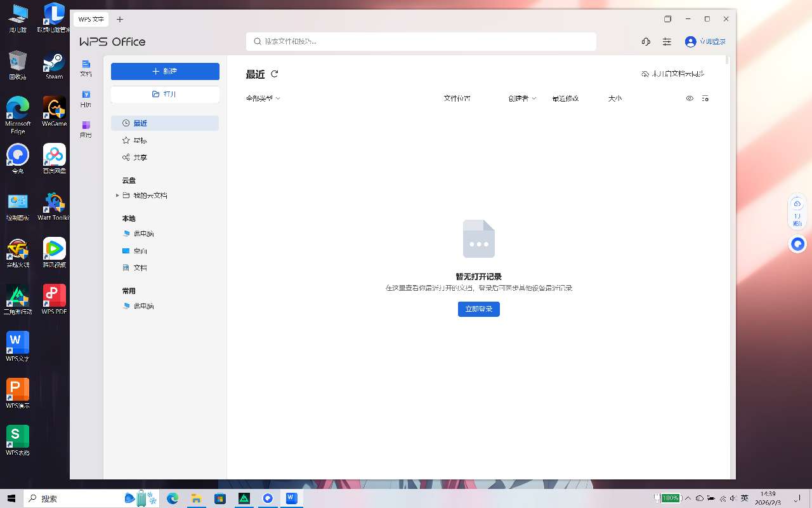Screen dimensions: 812x508
Task: Click the 立即登录 button in empty state
Action: point(478,309)
